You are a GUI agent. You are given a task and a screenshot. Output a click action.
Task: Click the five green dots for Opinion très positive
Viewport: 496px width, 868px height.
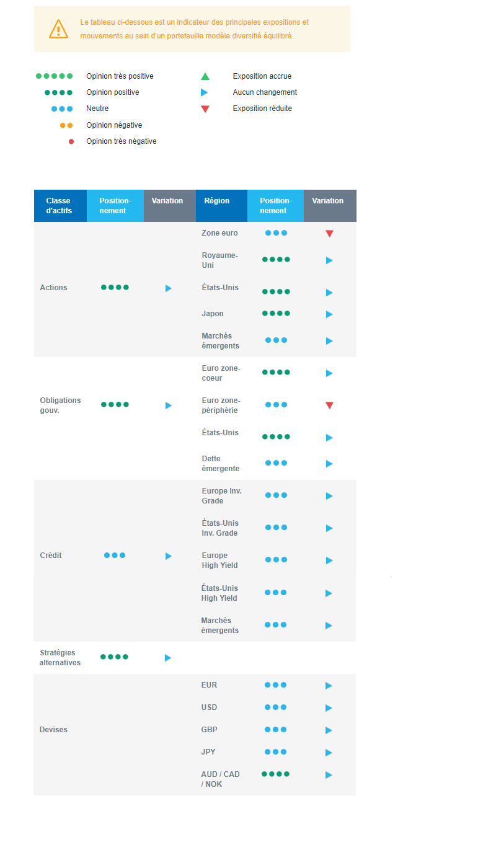pos(54,76)
